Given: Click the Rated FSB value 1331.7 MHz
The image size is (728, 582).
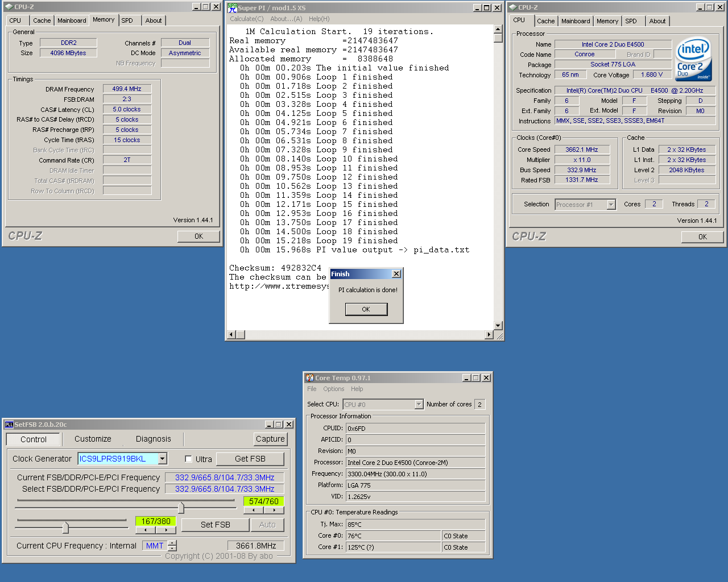Looking at the screenshot, I should (582, 180).
